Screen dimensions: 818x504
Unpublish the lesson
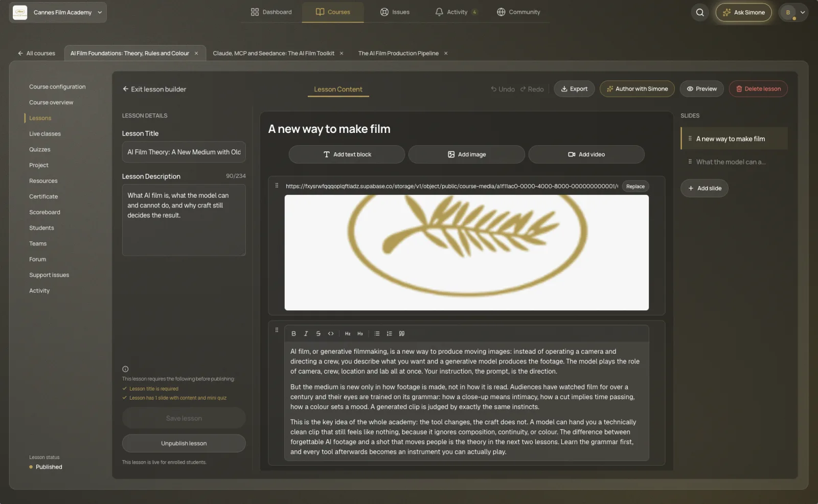[x=184, y=443]
